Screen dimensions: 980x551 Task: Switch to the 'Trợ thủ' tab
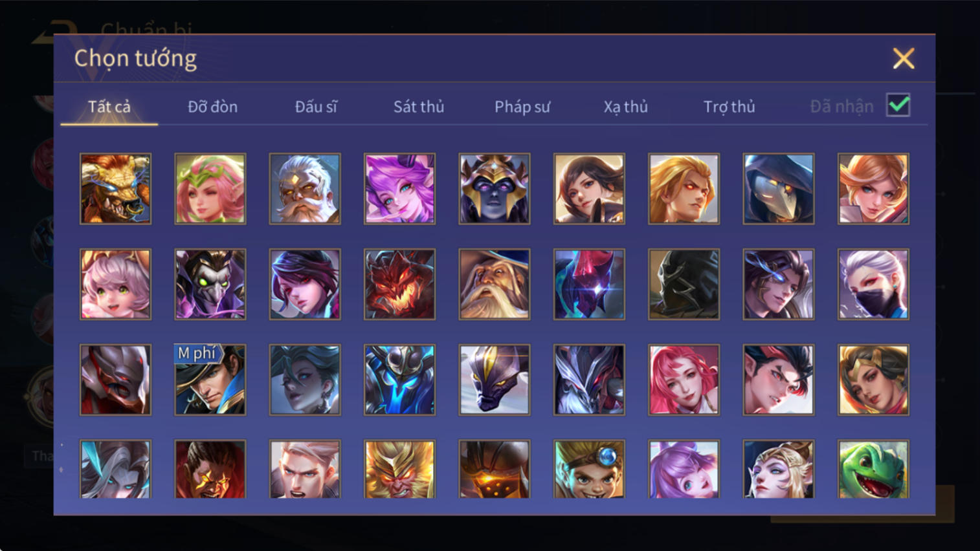729,107
